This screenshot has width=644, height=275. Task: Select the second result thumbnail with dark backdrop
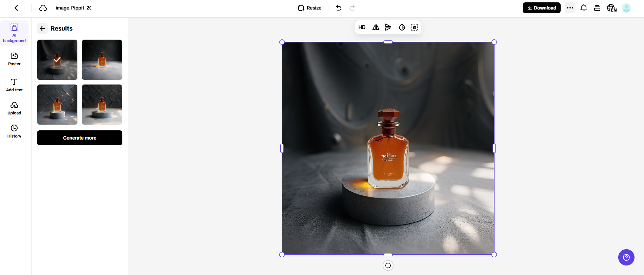pyautogui.click(x=102, y=60)
